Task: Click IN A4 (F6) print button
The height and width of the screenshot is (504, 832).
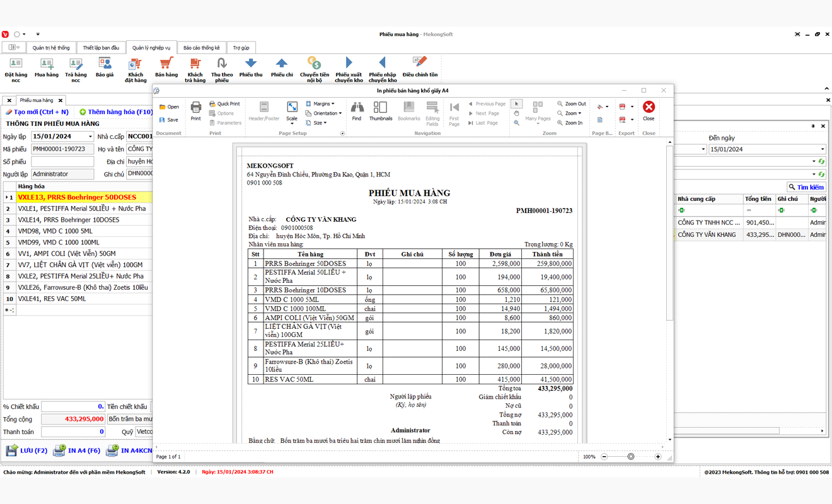Action: pos(76,450)
